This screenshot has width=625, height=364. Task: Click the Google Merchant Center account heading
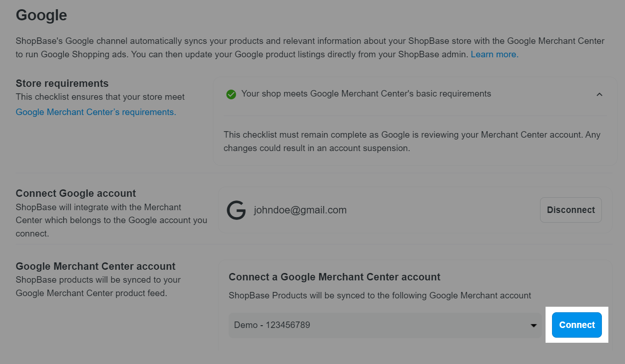96,266
